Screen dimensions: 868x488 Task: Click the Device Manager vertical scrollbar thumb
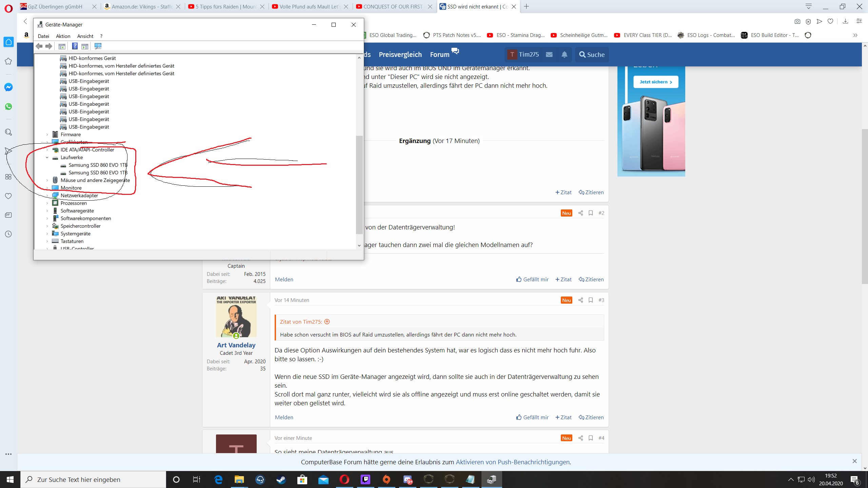[359, 185]
